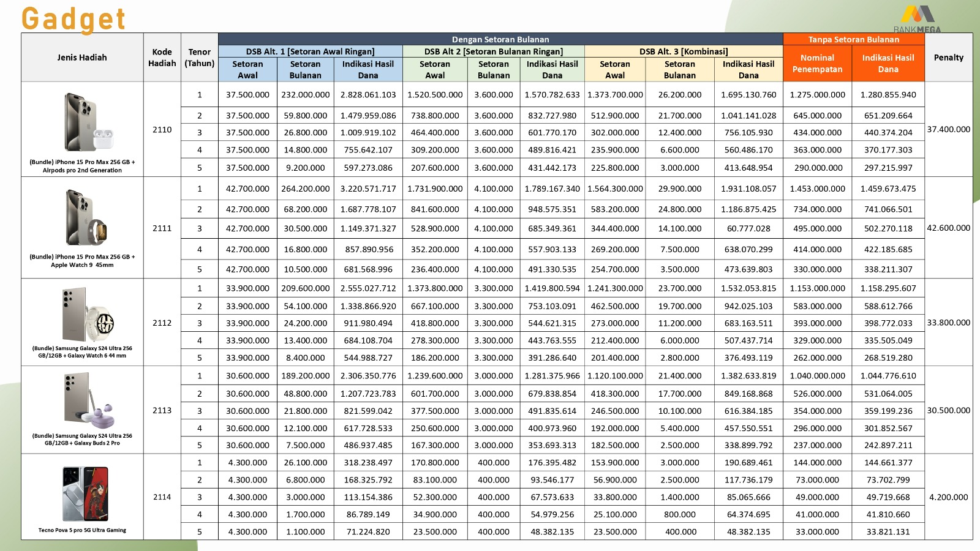This screenshot has height=551, width=980.
Task: Click the cell 1.044.776.610
Action: click(888, 376)
